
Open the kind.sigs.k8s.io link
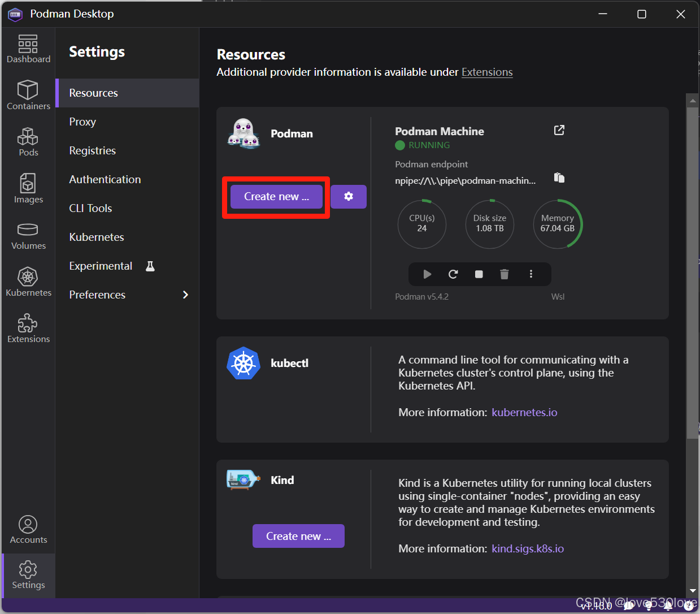click(x=528, y=548)
